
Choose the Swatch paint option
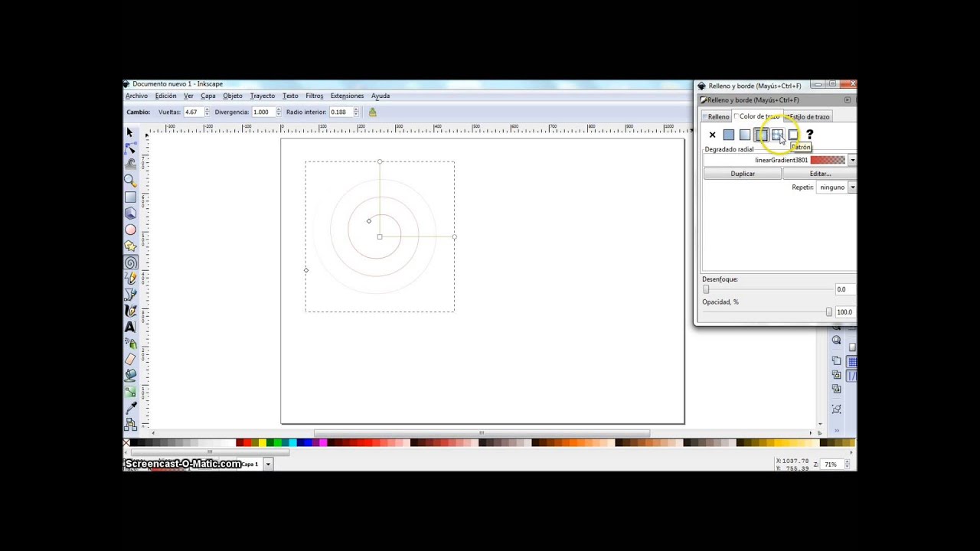coord(793,135)
